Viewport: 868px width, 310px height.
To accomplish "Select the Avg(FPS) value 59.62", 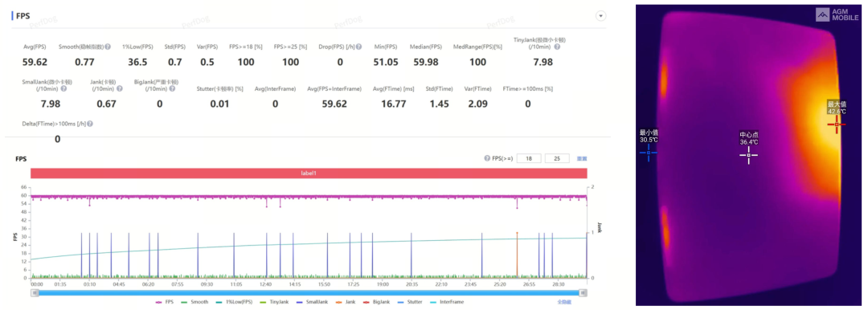I will pos(35,62).
